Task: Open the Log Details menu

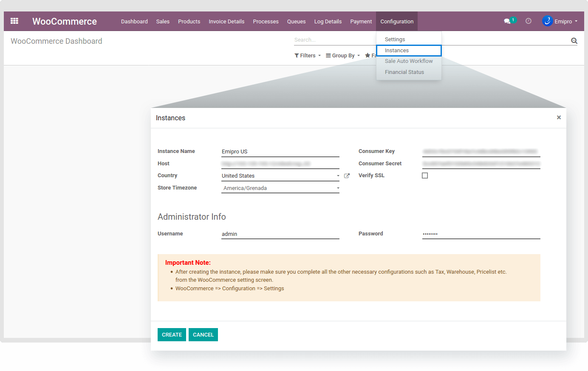Action: click(328, 21)
